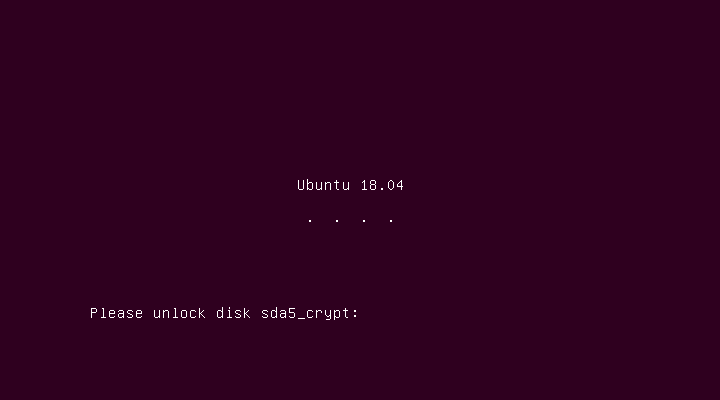Click the letter "k" ending "unlock"
Screen dimensions: 720x400
point(202,313)
